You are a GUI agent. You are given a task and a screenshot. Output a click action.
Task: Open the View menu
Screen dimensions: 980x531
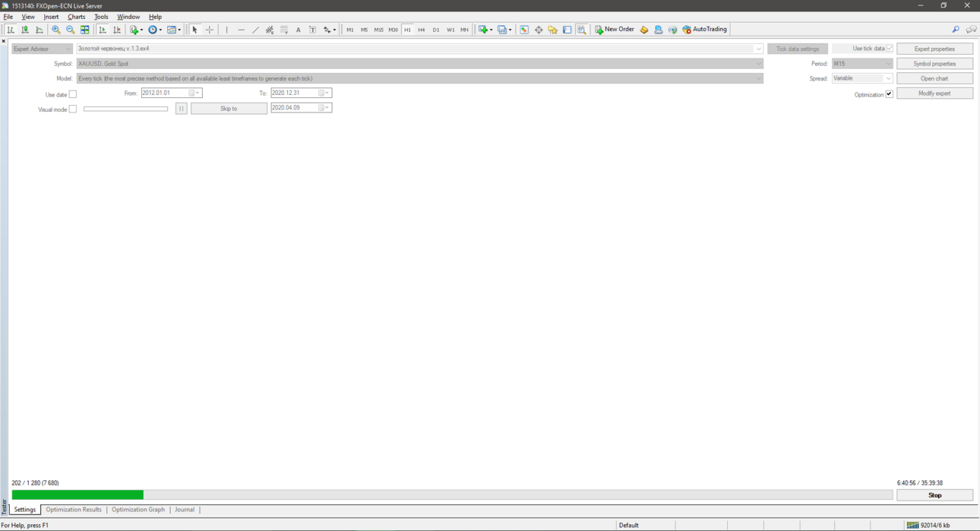[x=28, y=17]
